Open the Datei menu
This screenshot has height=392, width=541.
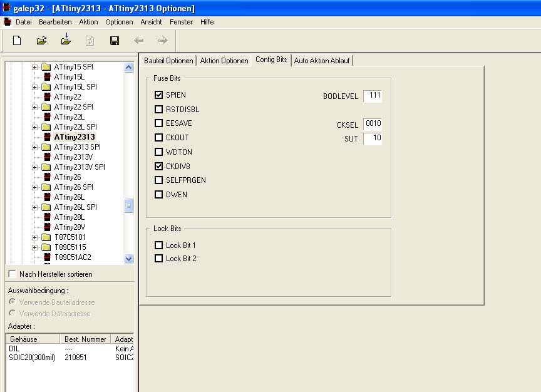tap(23, 22)
